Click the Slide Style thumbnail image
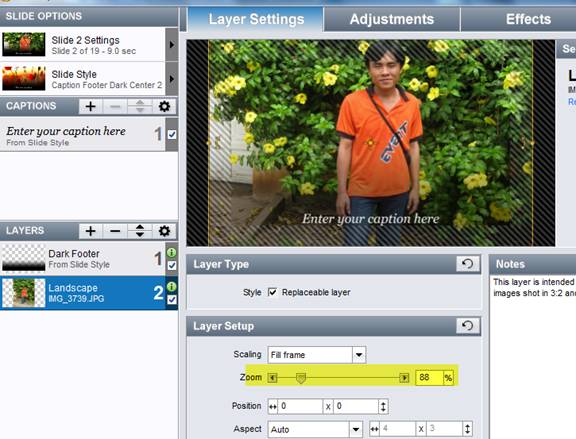The height and width of the screenshot is (439, 576). pyautogui.click(x=24, y=78)
